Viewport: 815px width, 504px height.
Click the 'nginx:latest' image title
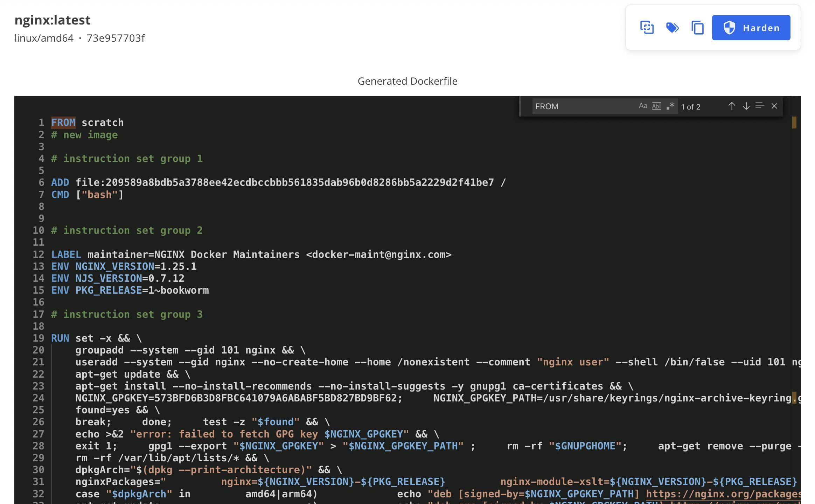(x=53, y=20)
